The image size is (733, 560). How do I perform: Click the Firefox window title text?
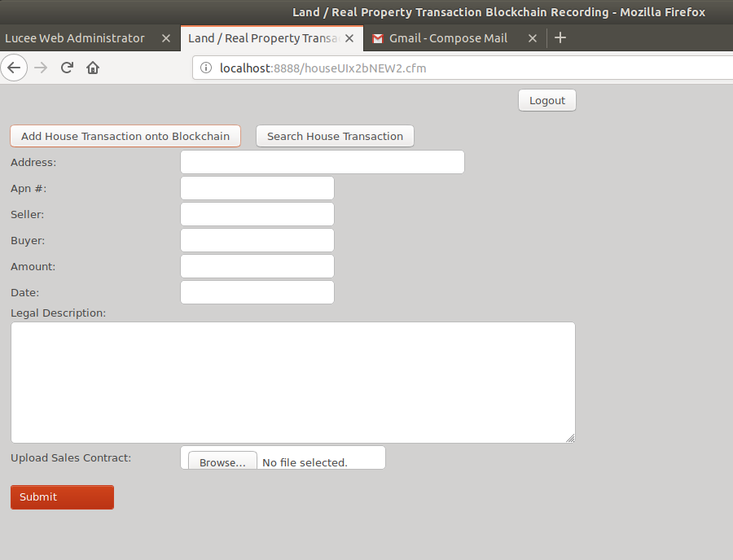point(498,12)
